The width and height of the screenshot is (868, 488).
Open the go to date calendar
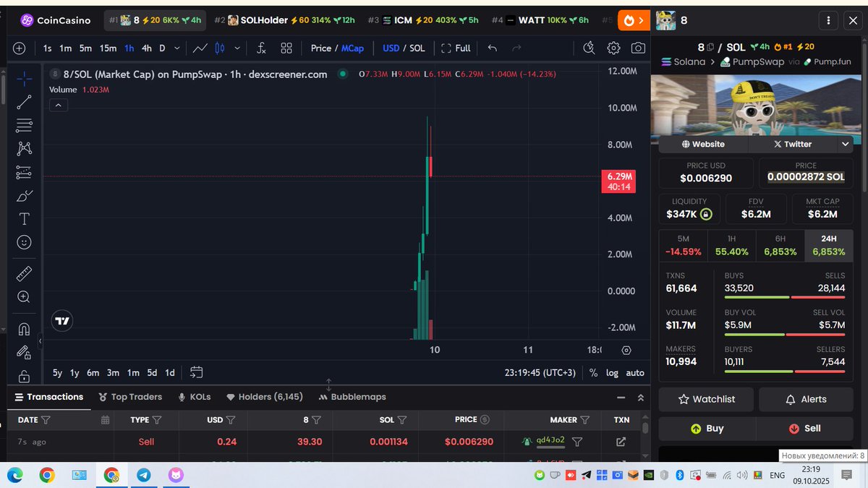(196, 372)
